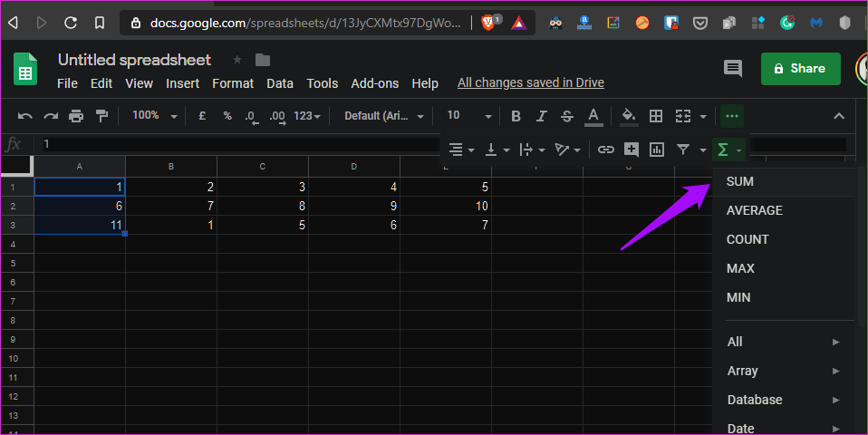Choose COUNT from the functions list
868x435 pixels.
[784, 239]
